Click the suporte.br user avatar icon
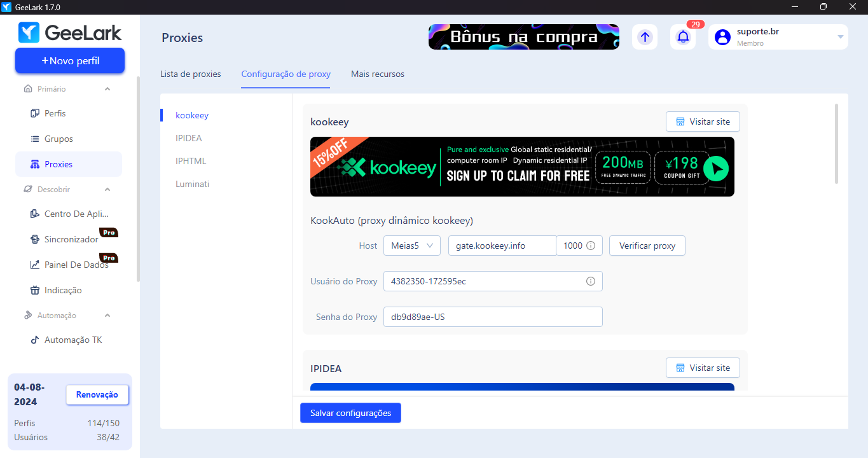Image resolution: width=868 pixels, height=458 pixels. pos(722,37)
